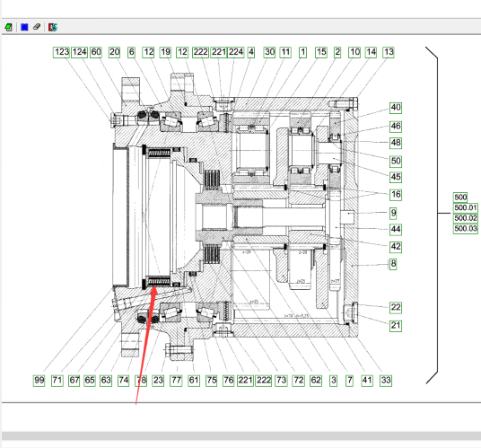Click part label 50 on right
Image resolution: width=481 pixels, height=448 pixels.
[396, 161]
